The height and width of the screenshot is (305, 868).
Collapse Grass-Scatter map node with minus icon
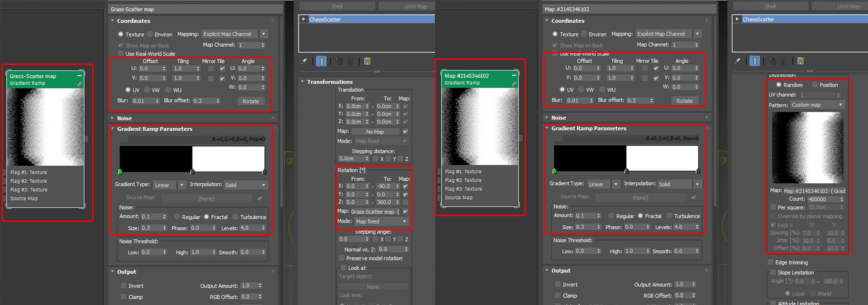[80, 76]
